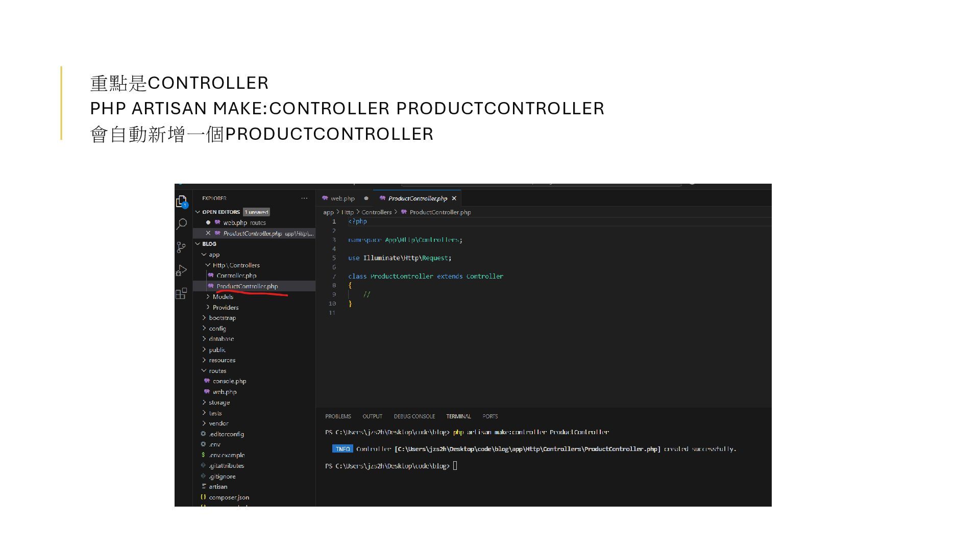Click the ProductController.php breadcrumb segment
Viewport: 980px width, 551px height.
click(x=440, y=212)
